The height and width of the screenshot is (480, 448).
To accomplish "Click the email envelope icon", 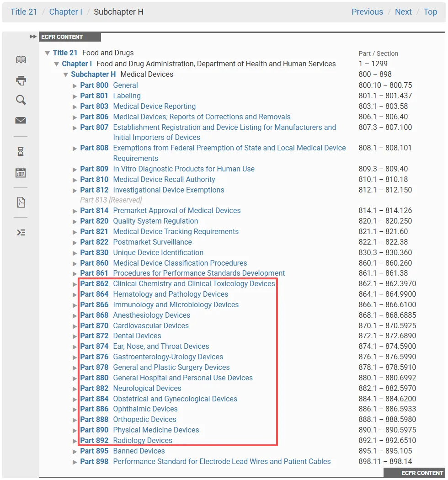I will pyautogui.click(x=21, y=120).
